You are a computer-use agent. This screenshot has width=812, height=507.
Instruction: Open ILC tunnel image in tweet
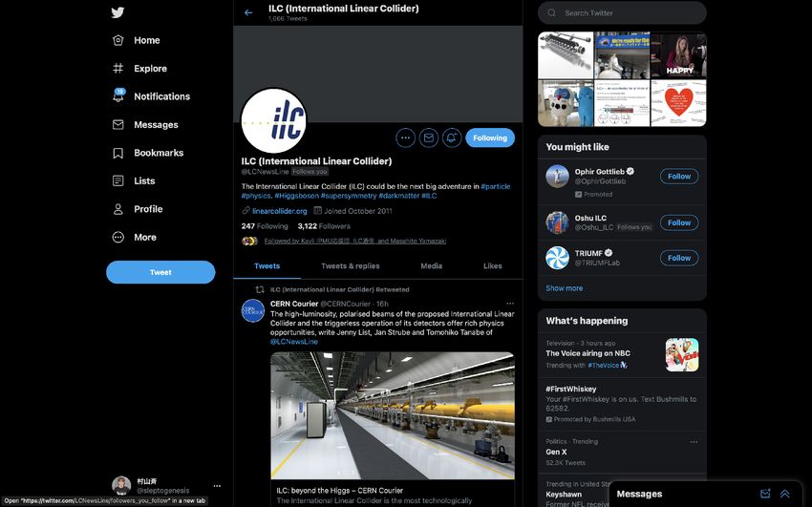tap(393, 416)
